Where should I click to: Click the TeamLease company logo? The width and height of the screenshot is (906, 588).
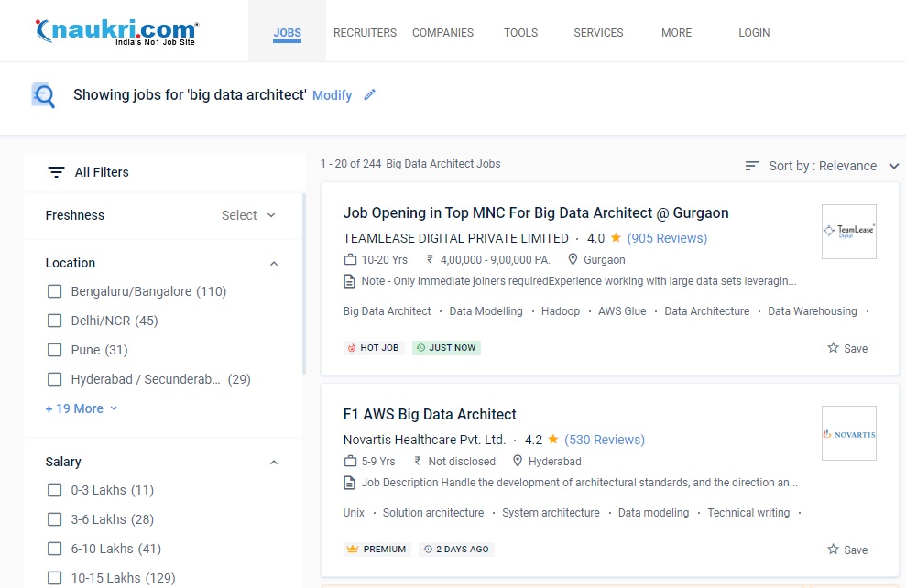pos(848,232)
